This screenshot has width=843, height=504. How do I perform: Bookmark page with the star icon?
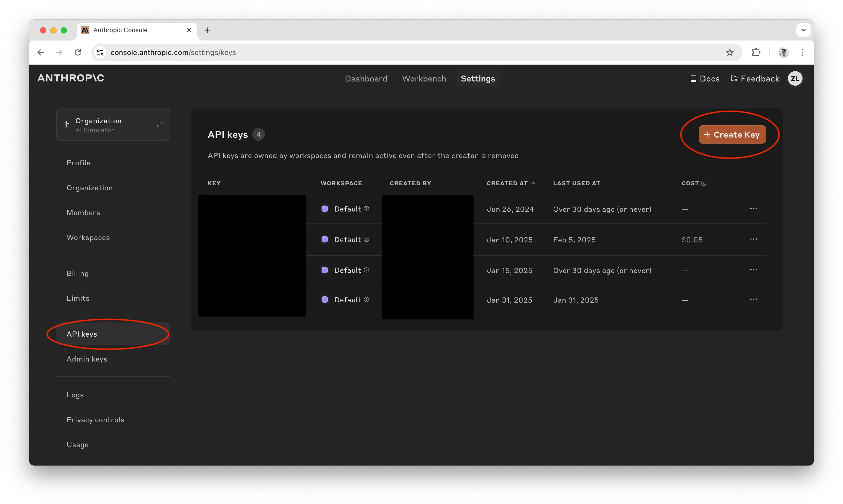coord(730,52)
